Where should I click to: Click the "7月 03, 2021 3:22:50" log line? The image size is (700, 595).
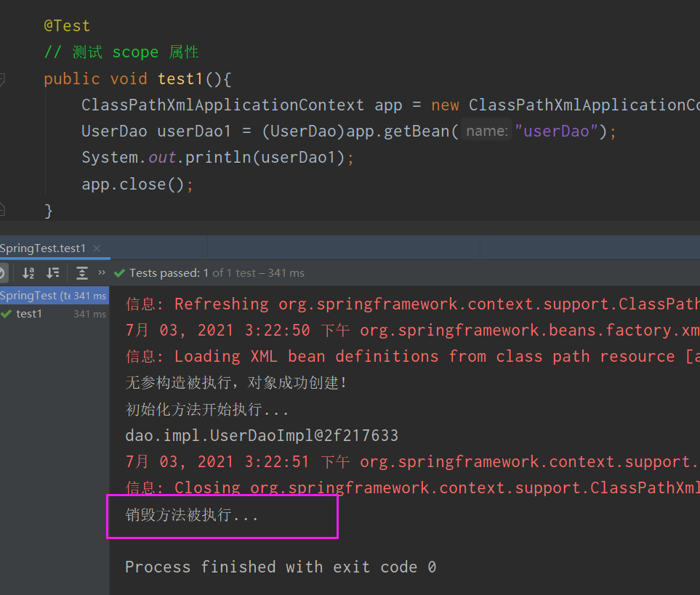(412, 331)
